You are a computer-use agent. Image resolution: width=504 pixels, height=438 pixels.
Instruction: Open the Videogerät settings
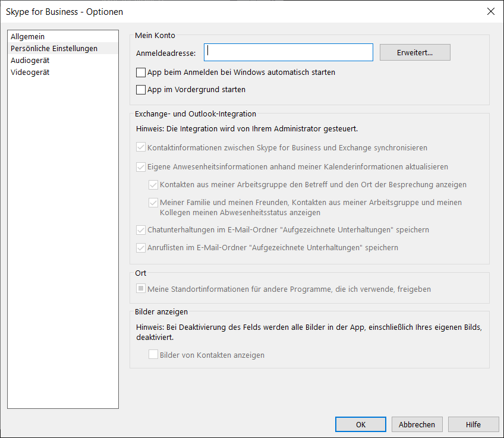[x=62, y=72]
